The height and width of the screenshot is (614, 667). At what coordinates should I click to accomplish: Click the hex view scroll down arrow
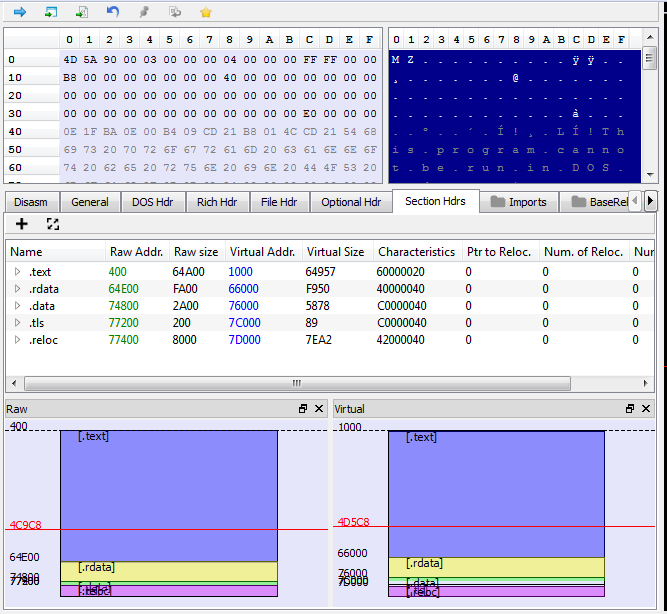pos(650,174)
